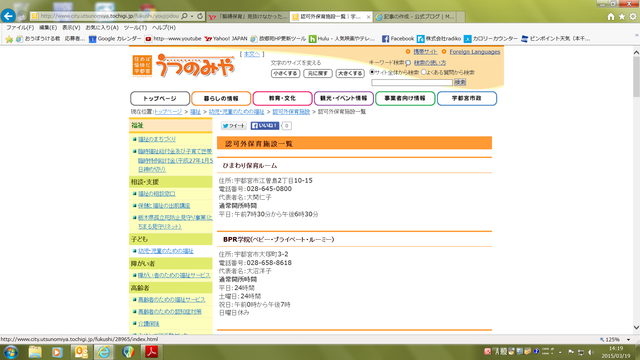
Task: Open the 携帯サイト link
Action: pyautogui.click(x=425, y=52)
